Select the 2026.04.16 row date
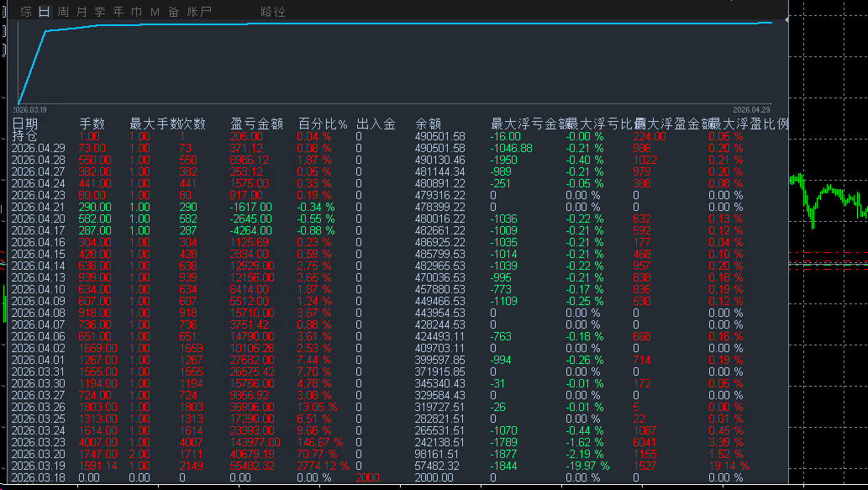 (x=38, y=243)
